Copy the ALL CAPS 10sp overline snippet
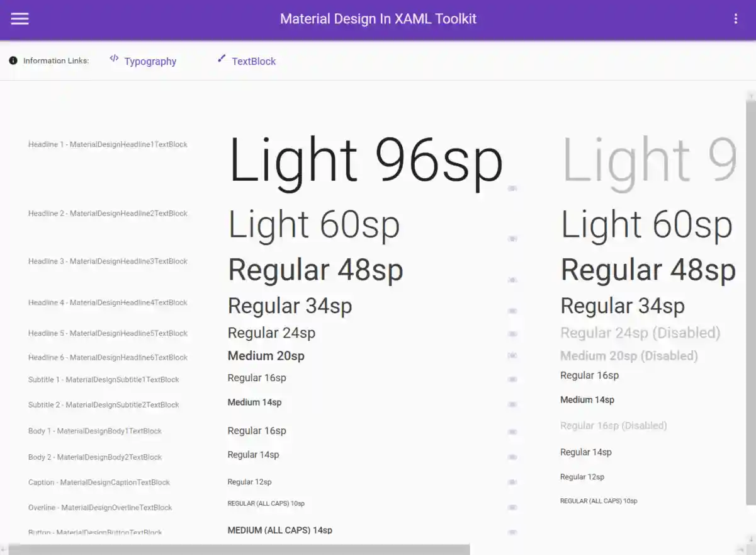 (x=512, y=506)
